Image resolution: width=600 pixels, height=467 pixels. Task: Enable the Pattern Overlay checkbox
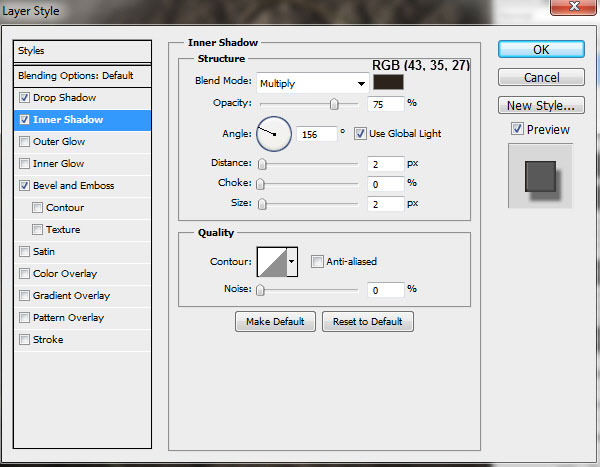coord(24,317)
